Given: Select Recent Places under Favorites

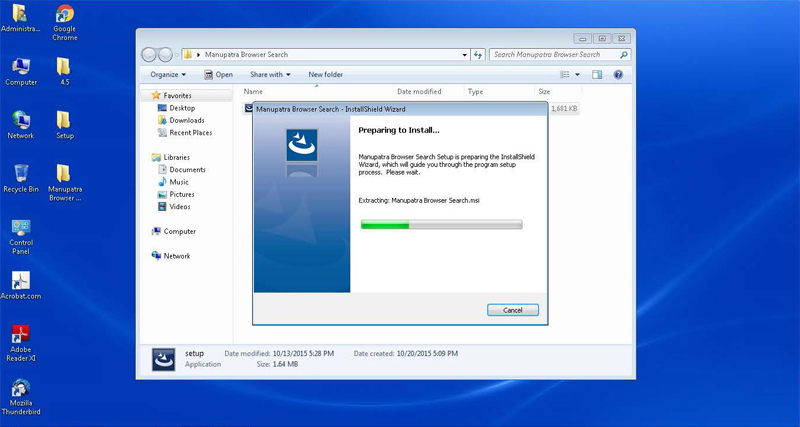Looking at the screenshot, I should point(185,133).
